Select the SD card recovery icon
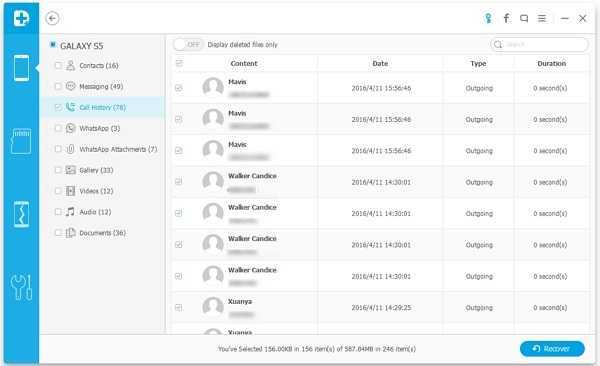600x366 pixels. (x=21, y=141)
